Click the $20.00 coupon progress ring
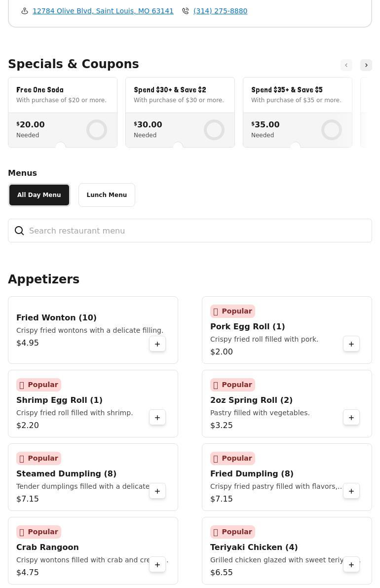The image size is (380, 588). 97,130
